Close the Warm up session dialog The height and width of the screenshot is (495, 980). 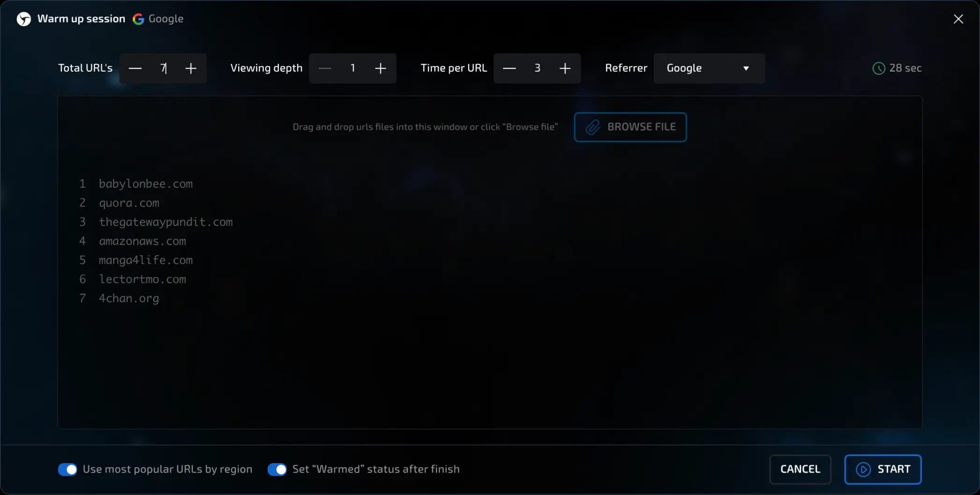pyautogui.click(x=958, y=19)
